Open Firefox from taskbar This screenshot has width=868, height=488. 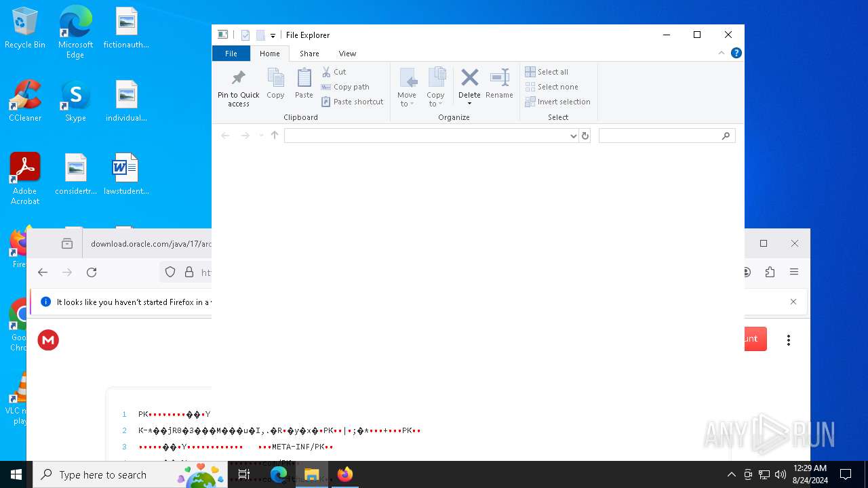point(344,474)
